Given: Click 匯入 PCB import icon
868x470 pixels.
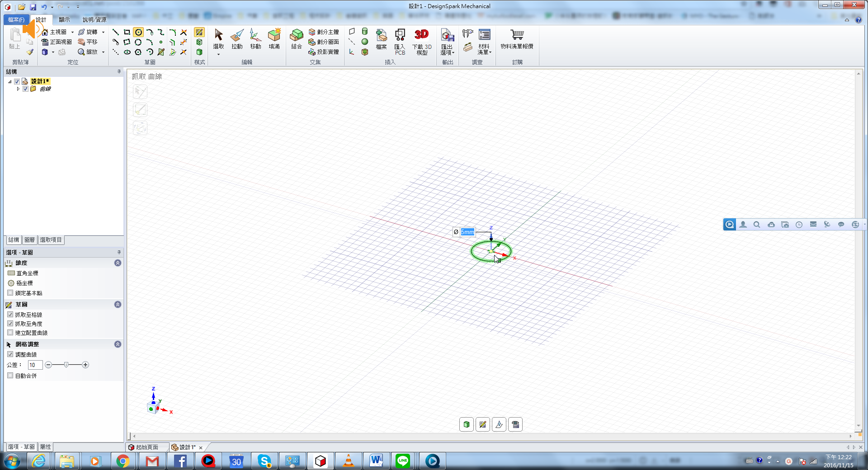Looking at the screenshot, I should (x=400, y=42).
